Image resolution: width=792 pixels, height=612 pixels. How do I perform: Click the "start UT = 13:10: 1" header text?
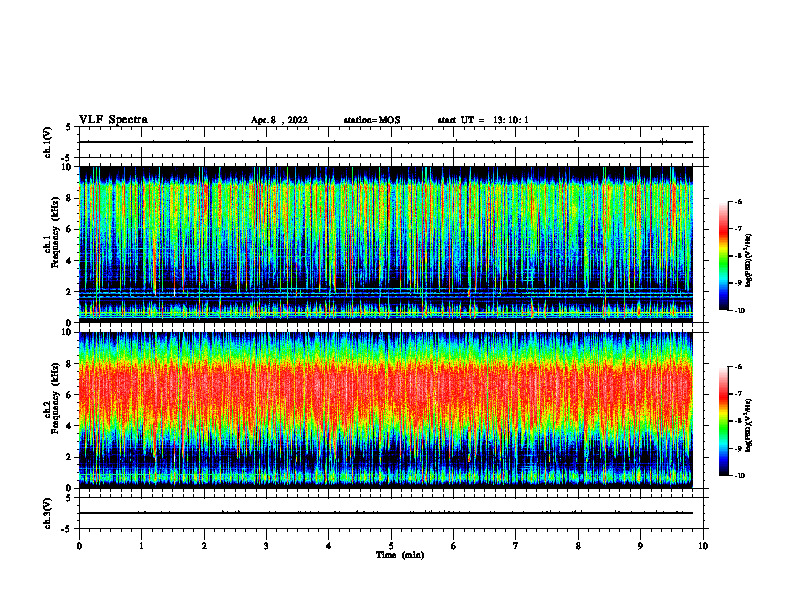click(483, 120)
